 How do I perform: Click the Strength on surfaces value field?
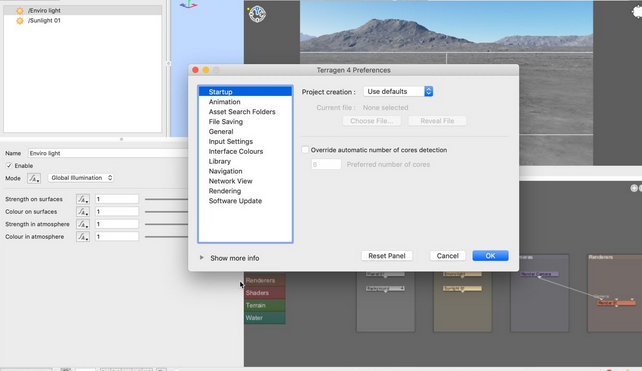click(117, 199)
